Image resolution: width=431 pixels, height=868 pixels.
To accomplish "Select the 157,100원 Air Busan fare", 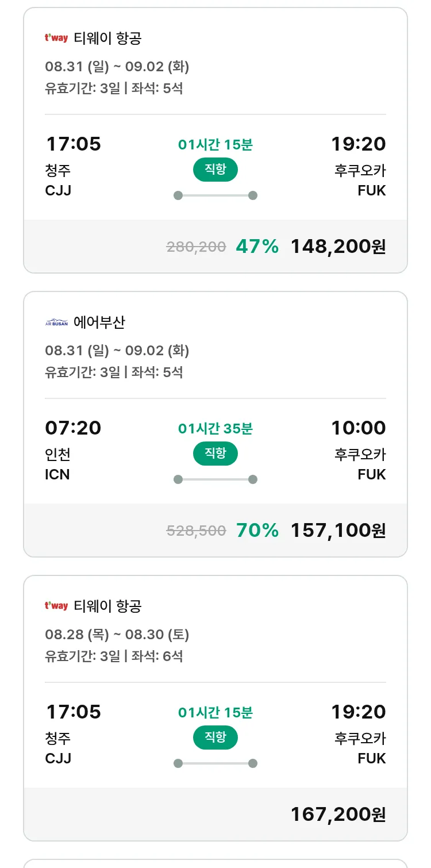I will tap(338, 530).
